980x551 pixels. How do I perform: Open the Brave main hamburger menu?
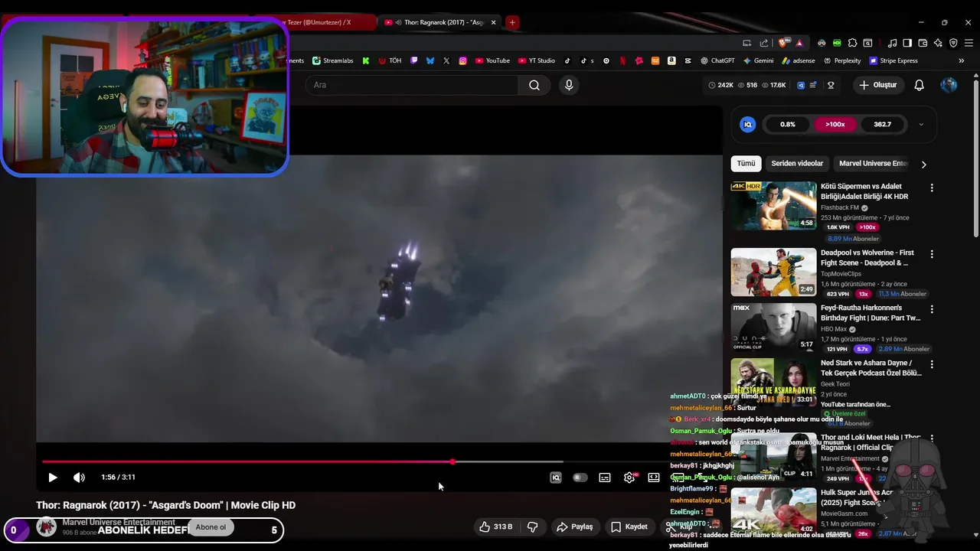[x=969, y=43]
